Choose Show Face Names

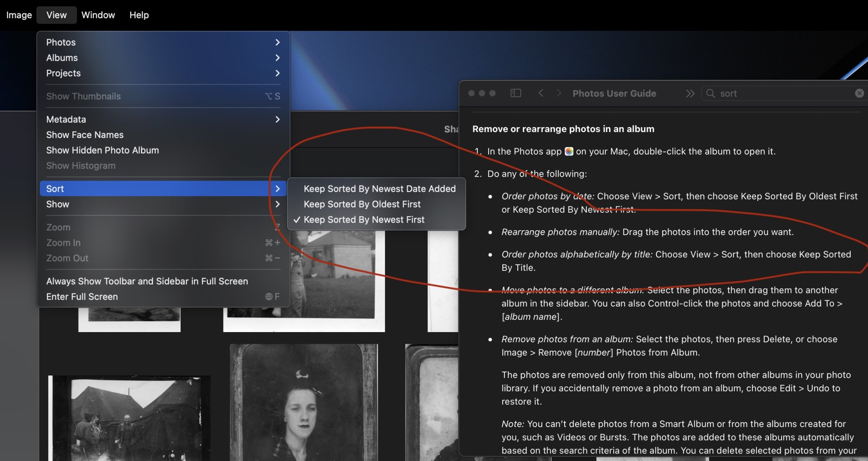[x=163, y=135]
